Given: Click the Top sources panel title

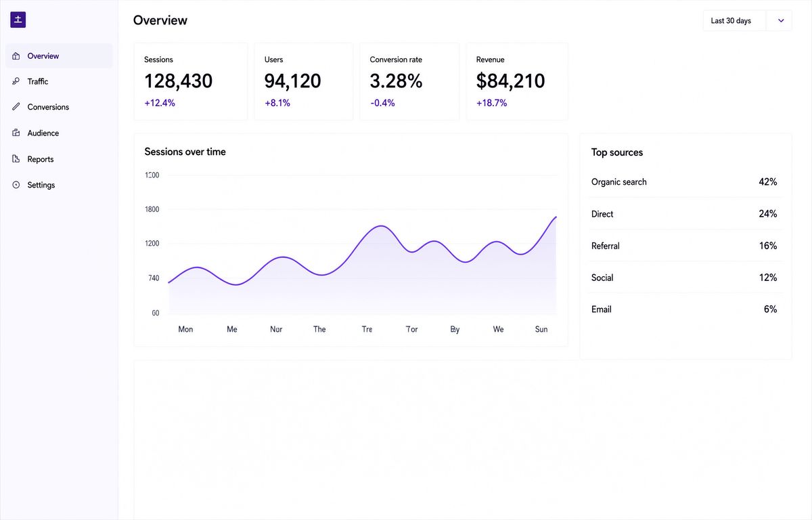Looking at the screenshot, I should coord(617,152).
